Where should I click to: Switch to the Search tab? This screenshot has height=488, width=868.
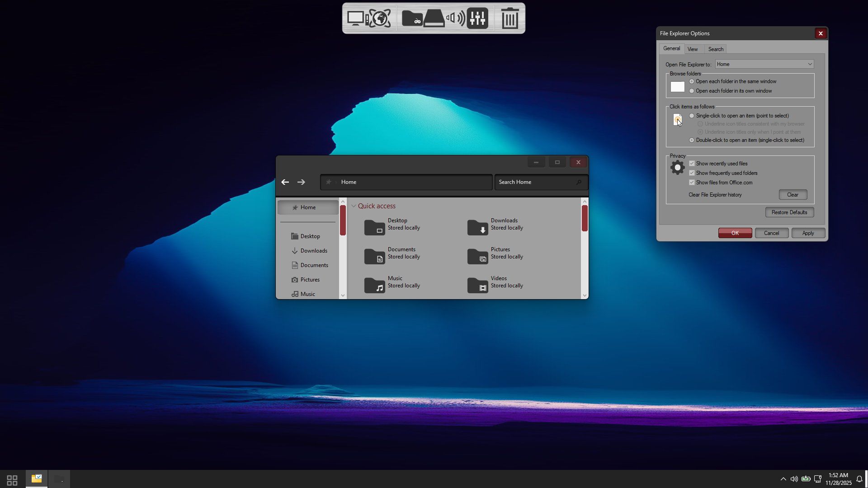tap(716, 49)
